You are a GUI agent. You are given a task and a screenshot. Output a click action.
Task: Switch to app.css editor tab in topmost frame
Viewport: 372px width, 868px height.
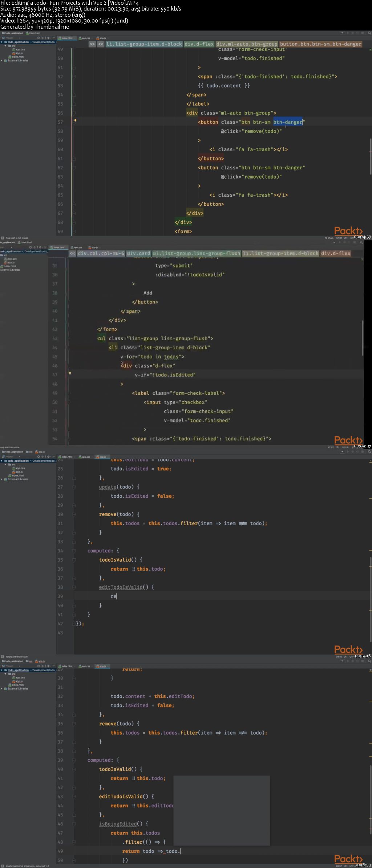tap(86, 38)
